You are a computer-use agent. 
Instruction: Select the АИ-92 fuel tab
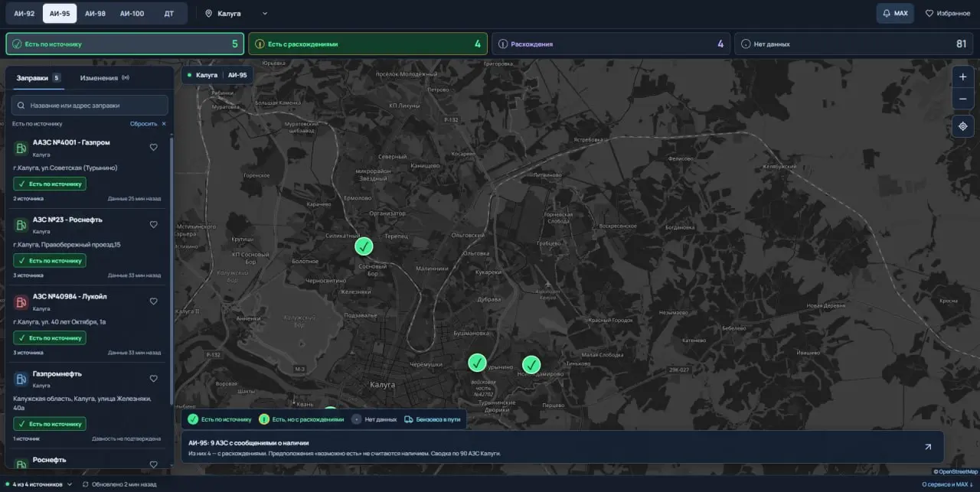click(24, 13)
